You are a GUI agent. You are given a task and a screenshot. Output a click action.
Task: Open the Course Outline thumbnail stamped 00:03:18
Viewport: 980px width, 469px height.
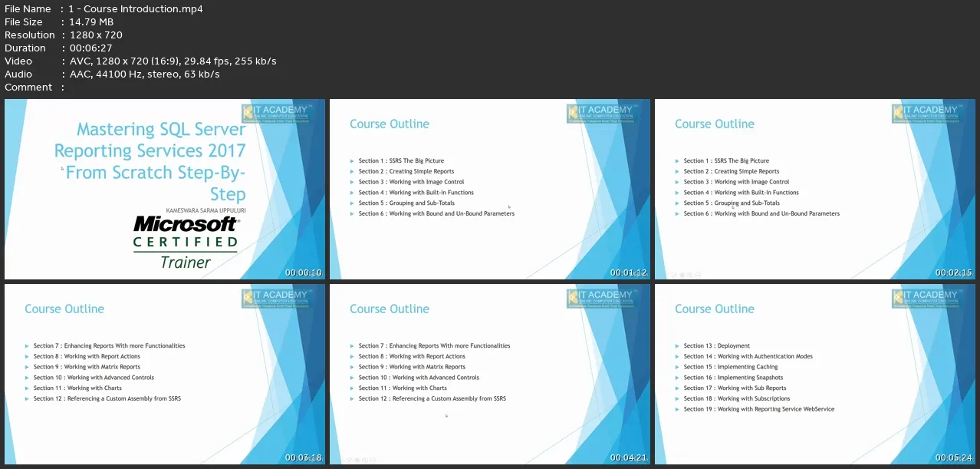(165, 374)
